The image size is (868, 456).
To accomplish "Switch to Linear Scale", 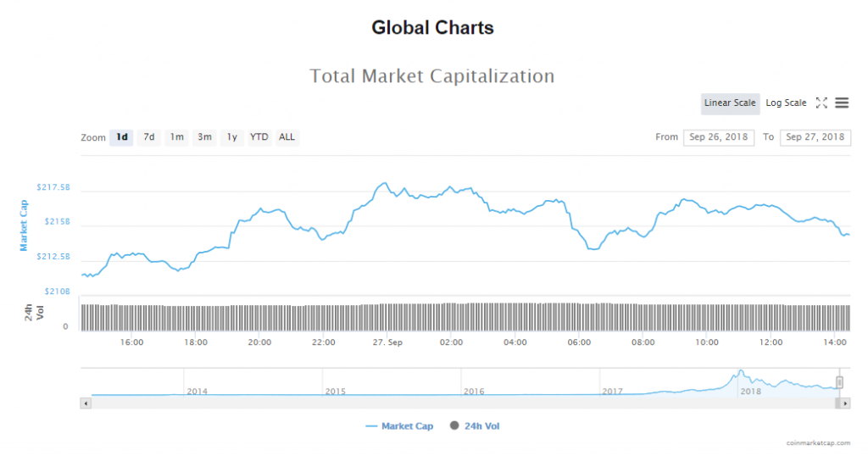I will pos(729,103).
